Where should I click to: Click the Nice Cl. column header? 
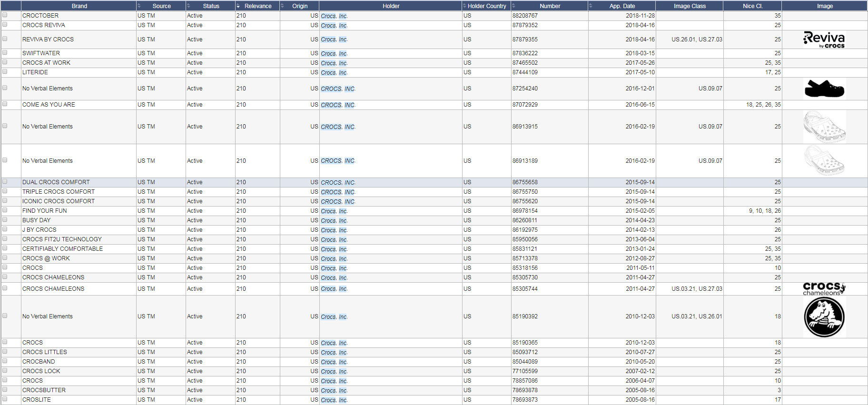tap(752, 6)
